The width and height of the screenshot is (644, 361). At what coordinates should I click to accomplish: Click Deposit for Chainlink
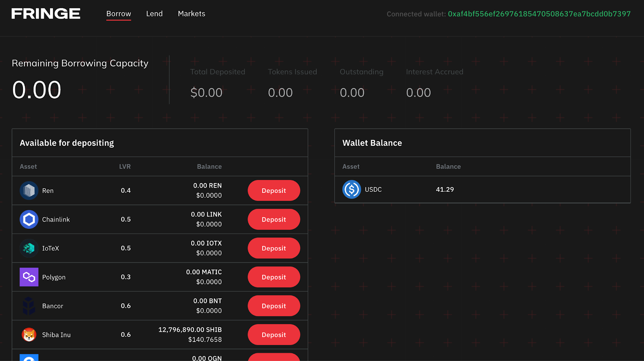(274, 220)
